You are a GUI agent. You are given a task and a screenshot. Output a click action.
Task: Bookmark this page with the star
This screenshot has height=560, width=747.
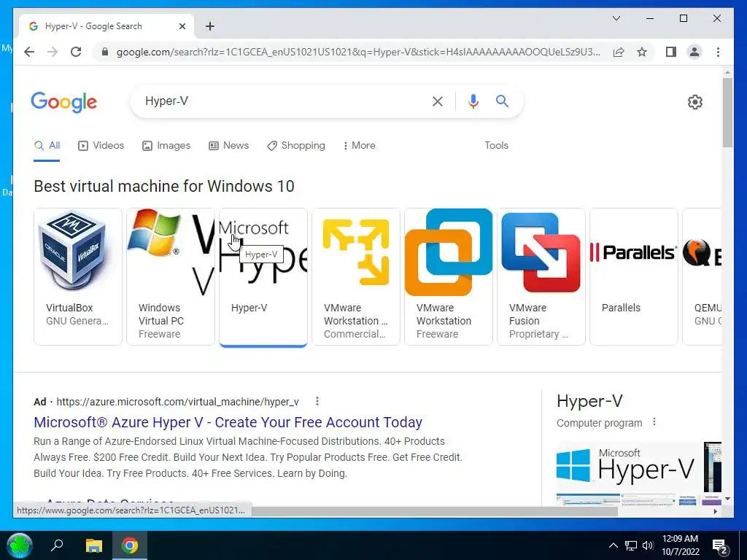[642, 52]
